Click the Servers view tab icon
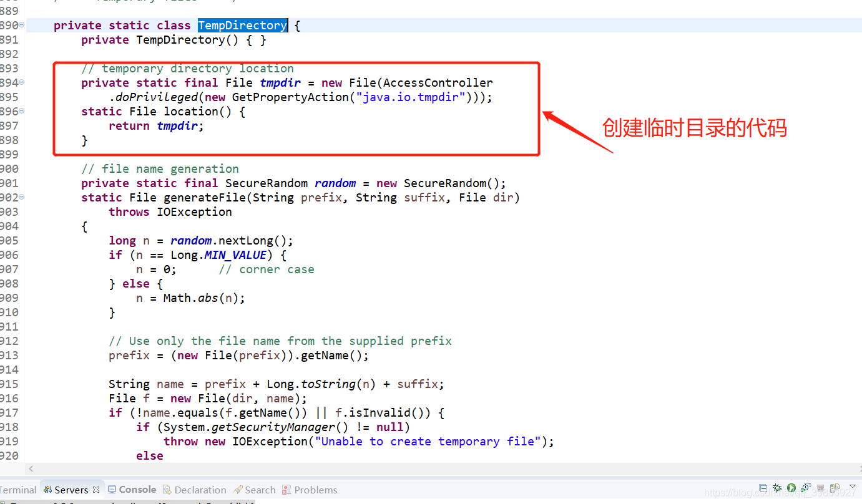 tap(48, 490)
